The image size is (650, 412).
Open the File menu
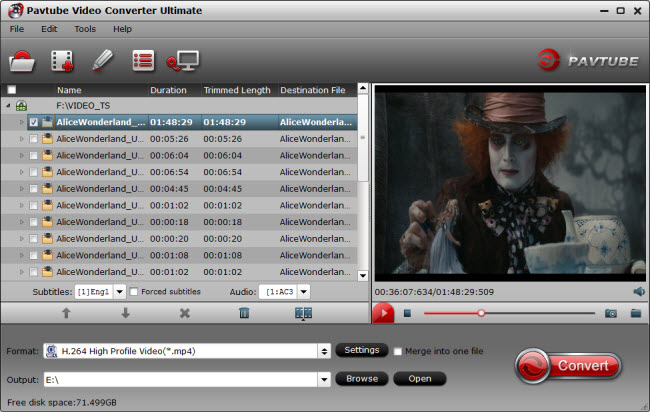coord(17,29)
